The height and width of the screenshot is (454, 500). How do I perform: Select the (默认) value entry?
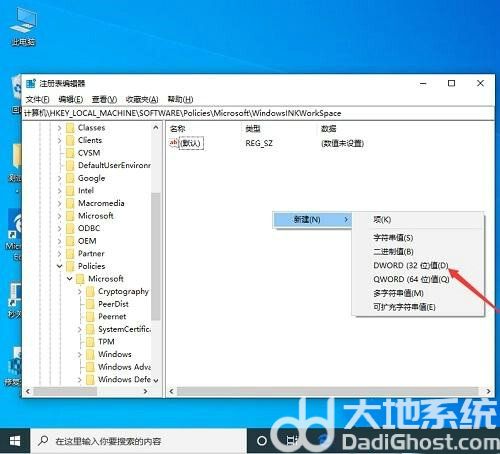pyautogui.click(x=191, y=143)
